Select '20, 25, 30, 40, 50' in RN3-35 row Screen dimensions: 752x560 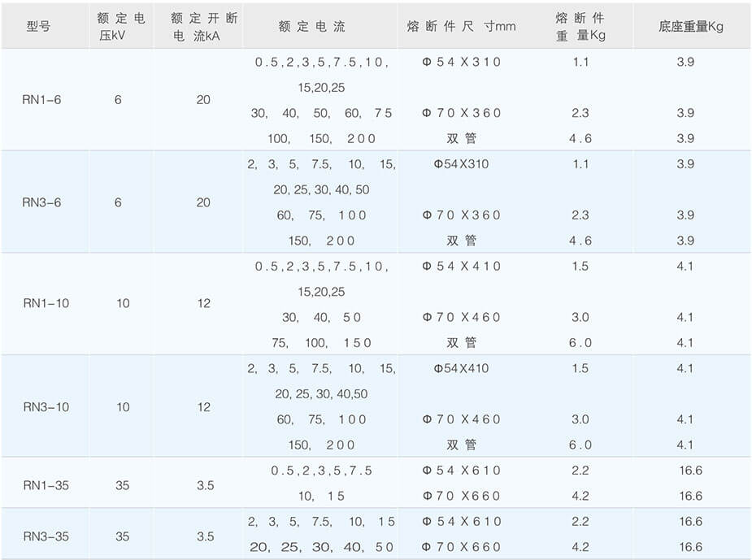coord(321,547)
